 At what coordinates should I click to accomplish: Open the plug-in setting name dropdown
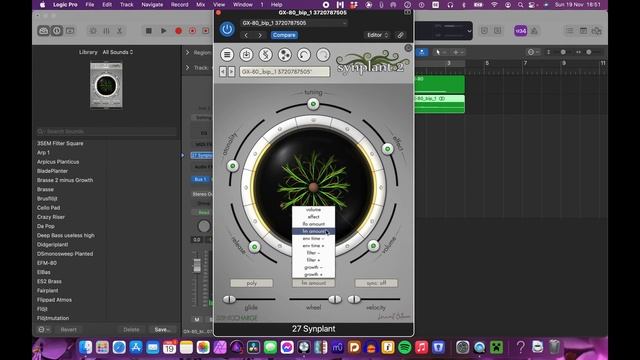pos(294,23)
